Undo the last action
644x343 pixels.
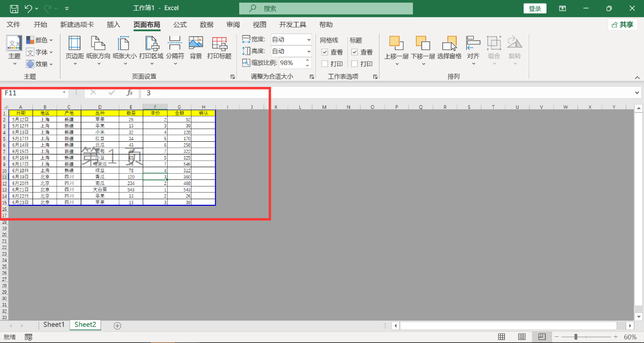pos(28,9)
